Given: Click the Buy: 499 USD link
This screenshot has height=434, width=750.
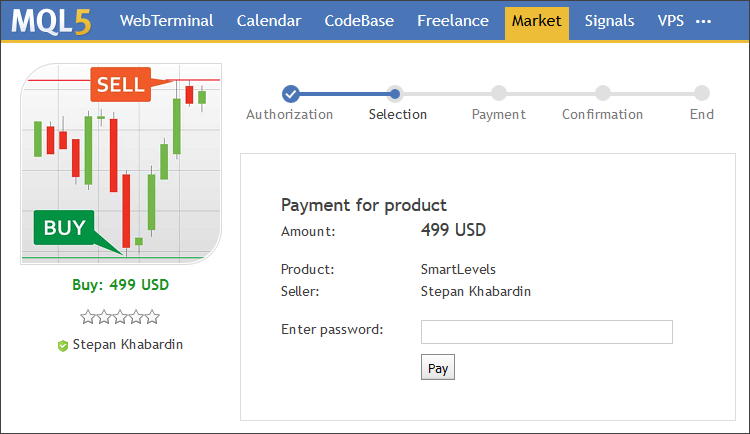Looking at the screenshot, I should click(x=121, y=285).
